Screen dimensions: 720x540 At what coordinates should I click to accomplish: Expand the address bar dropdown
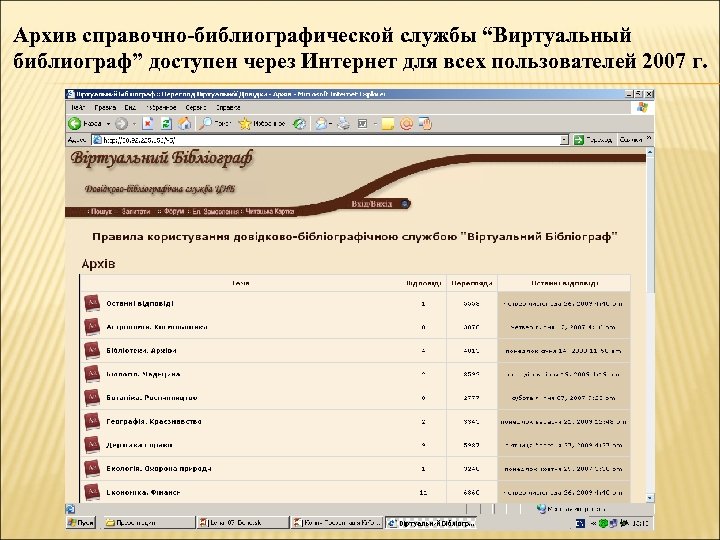pyautogui.click(x=564, y=140)
